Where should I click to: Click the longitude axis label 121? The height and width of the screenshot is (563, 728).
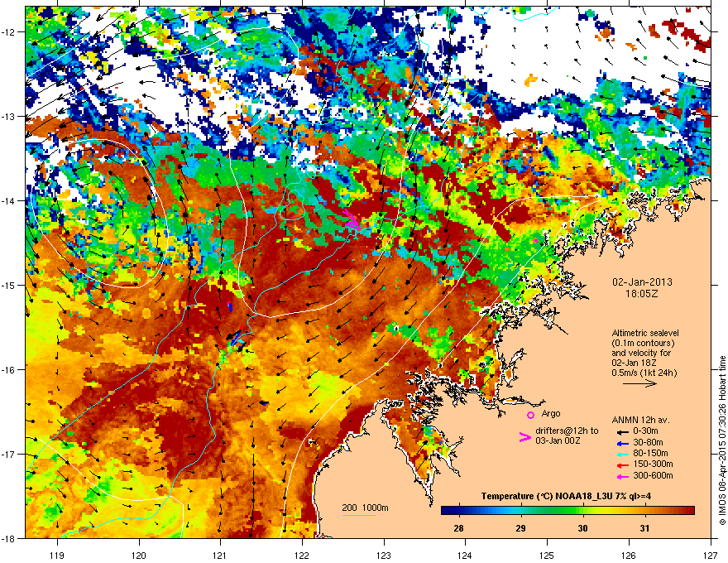[220, 555]
